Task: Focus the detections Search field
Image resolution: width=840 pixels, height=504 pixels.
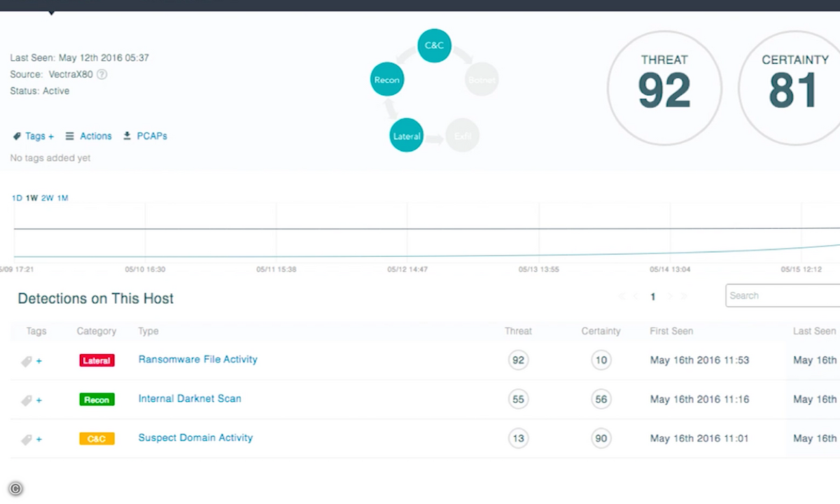Action: tap(783, 295)
